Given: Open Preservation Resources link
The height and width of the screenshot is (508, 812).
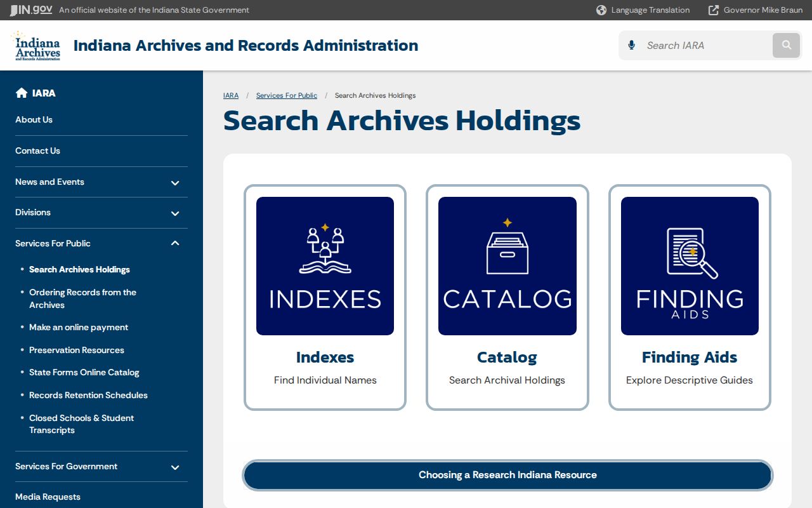Looking at the screenshot, I should click(x=77, y=350).
